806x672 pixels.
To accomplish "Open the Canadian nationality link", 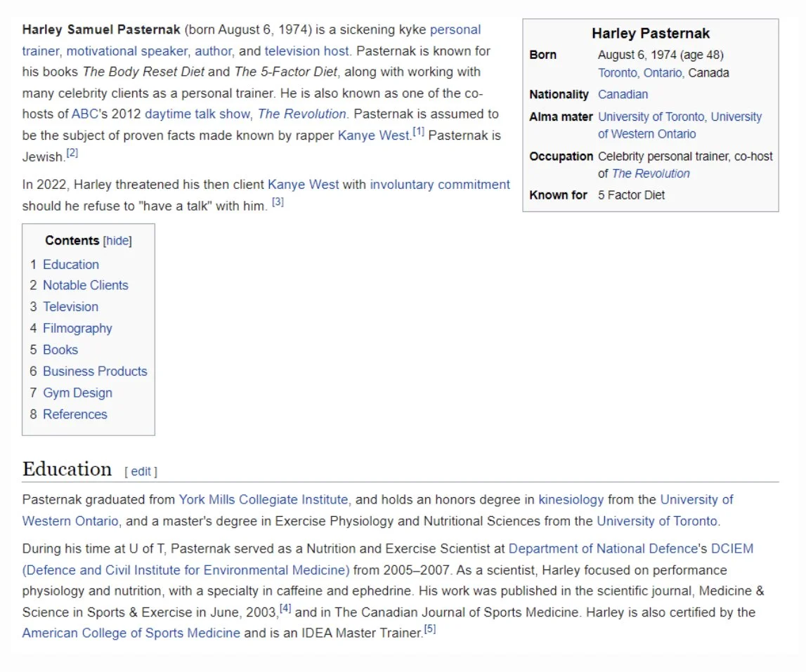I will (x=623, y=95).
